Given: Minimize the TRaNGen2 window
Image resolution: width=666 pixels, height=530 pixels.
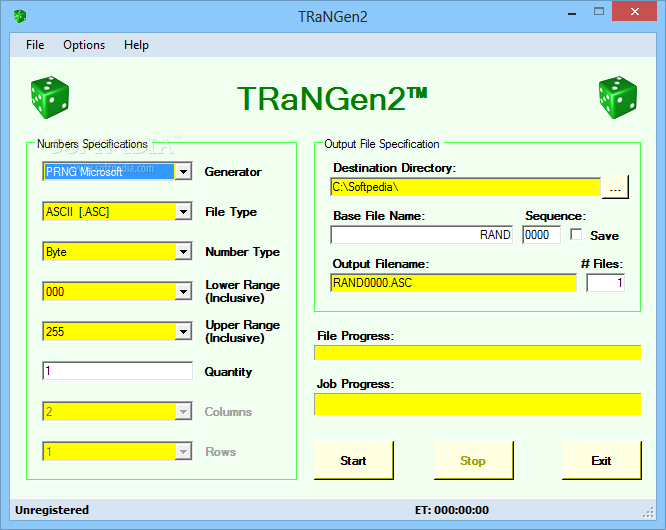Looking at the screenshot, I should (x=572, y=14).
